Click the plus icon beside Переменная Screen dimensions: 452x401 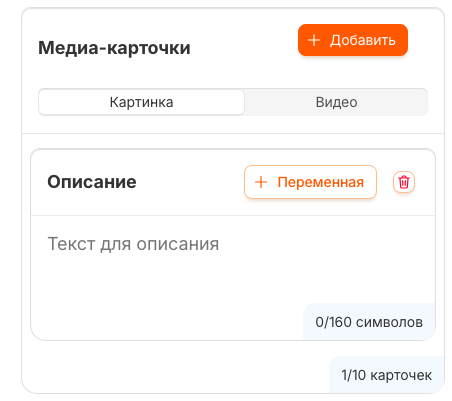[x=261, y=182]
